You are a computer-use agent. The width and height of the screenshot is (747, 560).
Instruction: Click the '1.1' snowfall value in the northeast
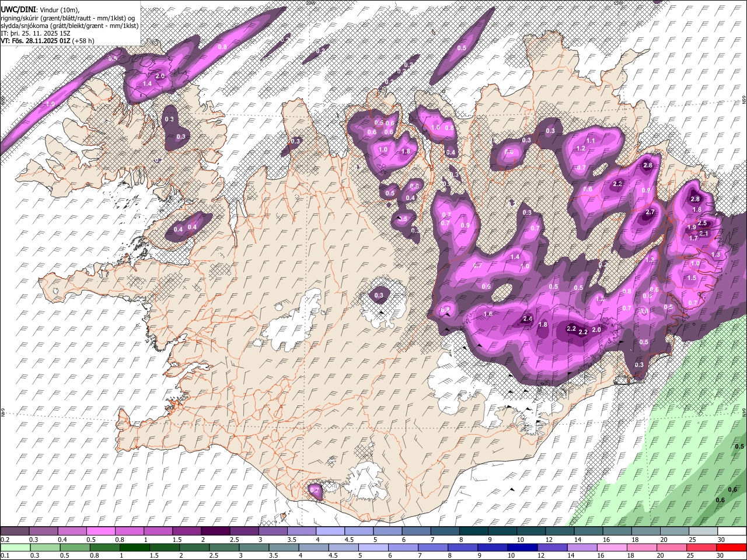click(x=590, y=141)
